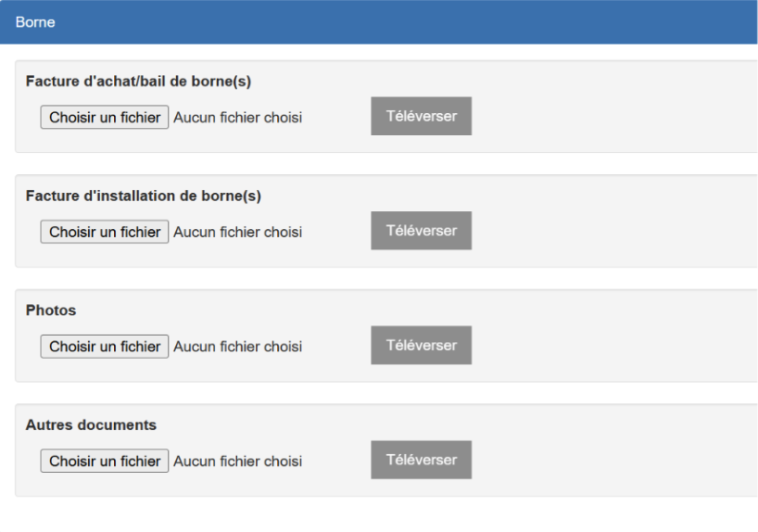Viewport: 758px width, 532px height.
Task: Click Téléverser for the purchase/lease invoice
Action: tap(421, 116)
